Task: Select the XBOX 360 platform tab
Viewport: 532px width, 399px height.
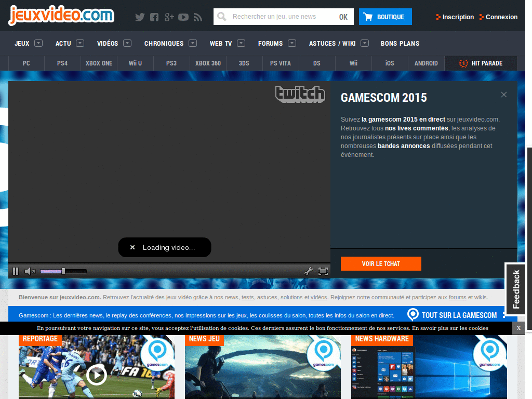Action: (x=208, y=63)
